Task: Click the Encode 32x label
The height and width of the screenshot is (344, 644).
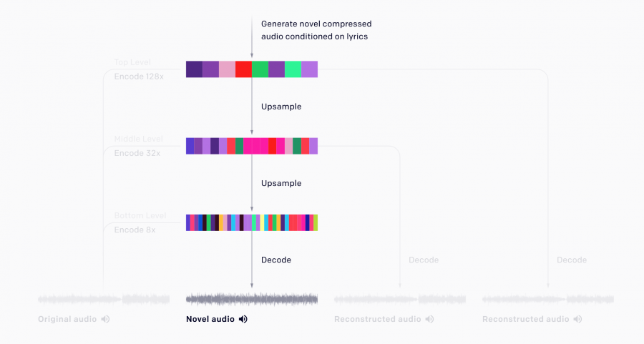Action: click(x=137, y=152)
